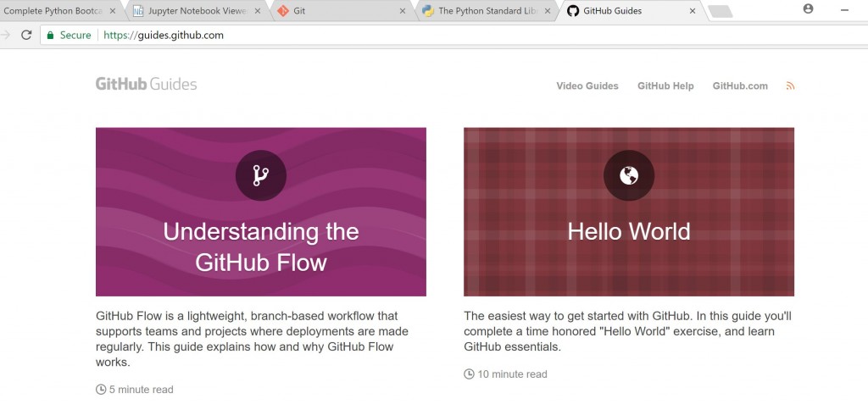Minimize the Chrome window
The width and height of the screenshot is (868, 404).
(845, 10)
